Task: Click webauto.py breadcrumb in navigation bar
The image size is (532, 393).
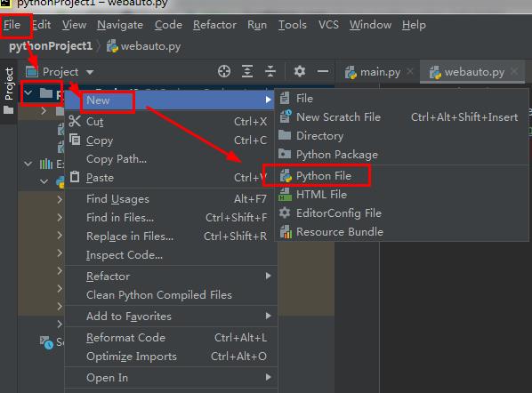Action: pos(143,46)
